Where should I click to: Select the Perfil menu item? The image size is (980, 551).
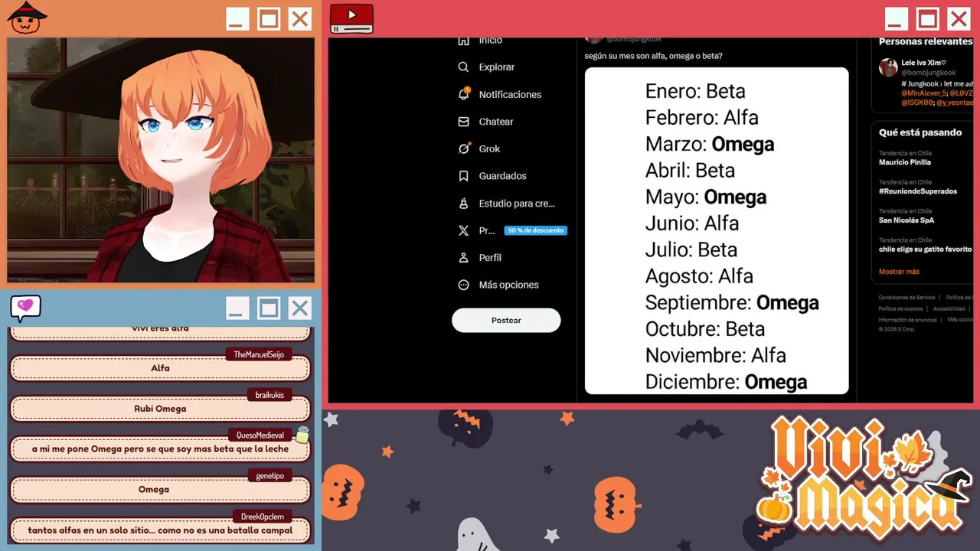(490, 258)
